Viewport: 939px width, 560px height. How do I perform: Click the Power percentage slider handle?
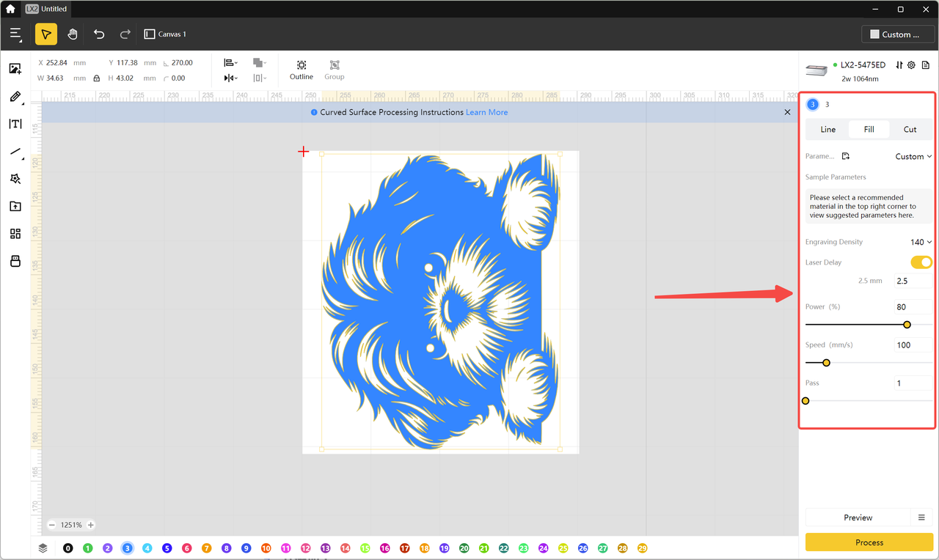pos(907,325)
